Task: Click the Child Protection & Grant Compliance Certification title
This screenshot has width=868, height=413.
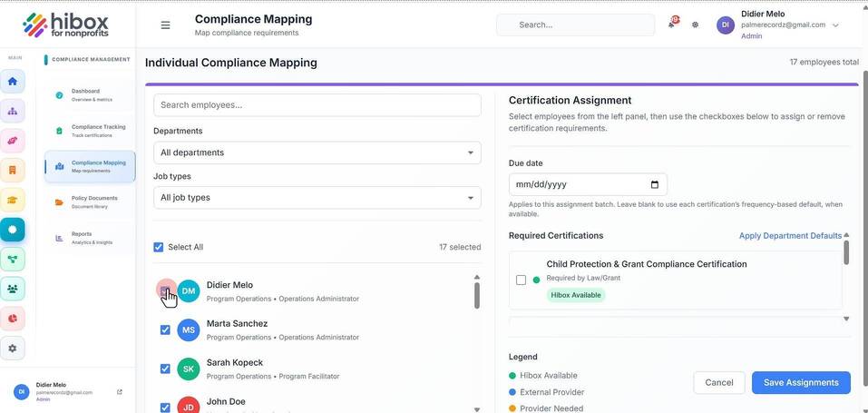Action: (647, 264)
